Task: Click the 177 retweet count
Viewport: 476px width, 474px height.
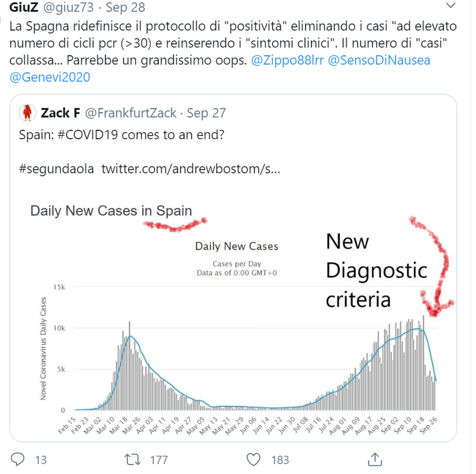Action: [x=159, y=460]
